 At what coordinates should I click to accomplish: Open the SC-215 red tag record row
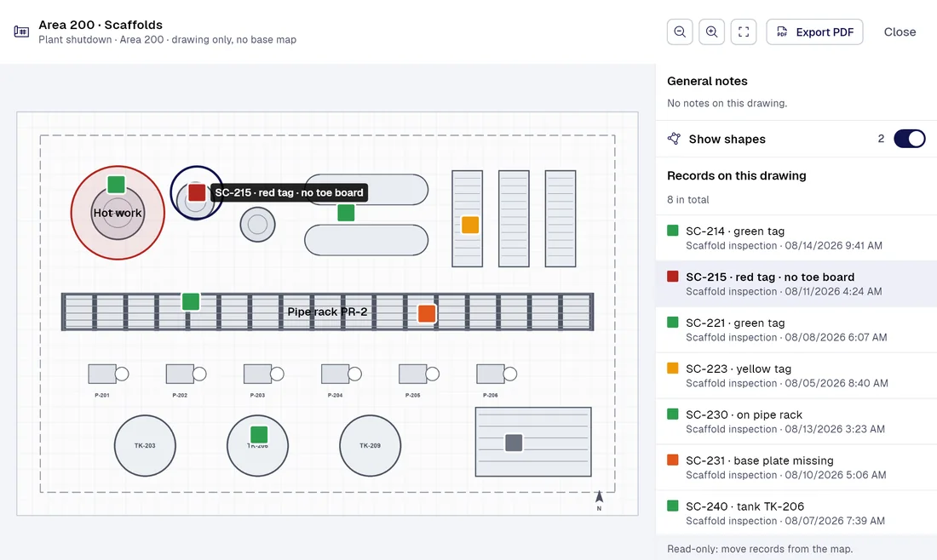pos(796,283)
